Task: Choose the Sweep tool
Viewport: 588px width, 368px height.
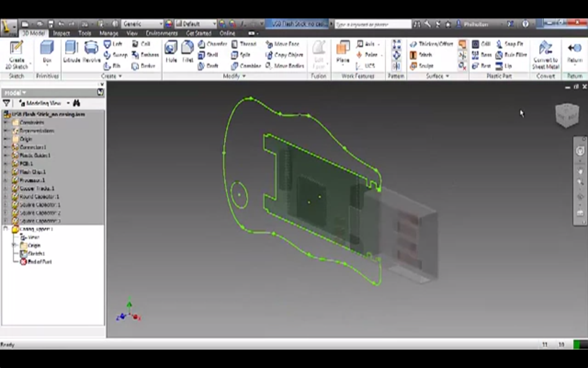Action: 116,55
